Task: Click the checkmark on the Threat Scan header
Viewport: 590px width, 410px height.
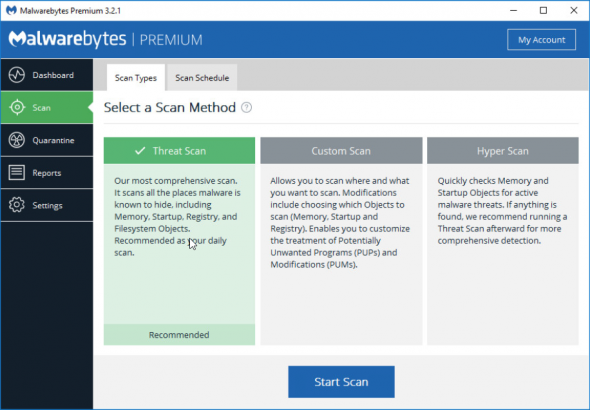Action: pos(140,151)
